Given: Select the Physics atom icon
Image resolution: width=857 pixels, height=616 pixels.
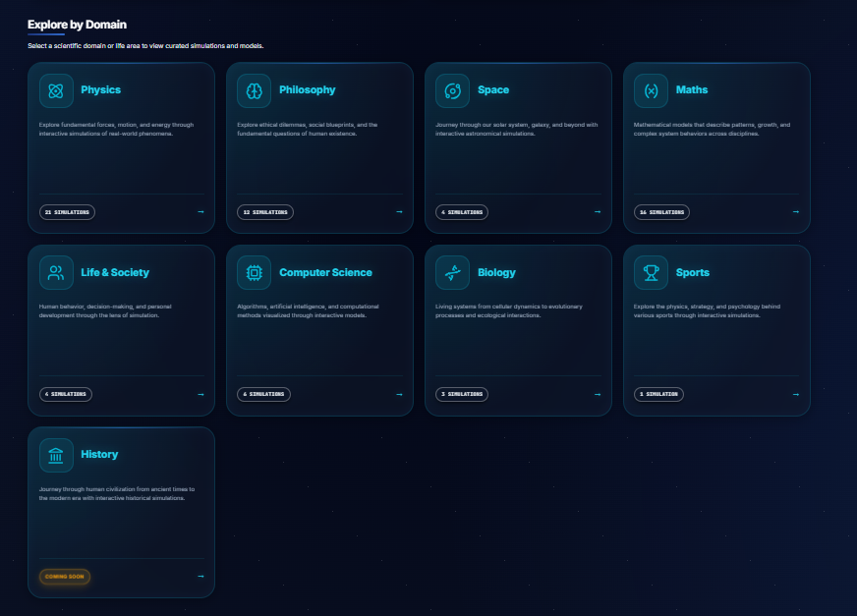Looking at the screenshot, I should 56,89.
